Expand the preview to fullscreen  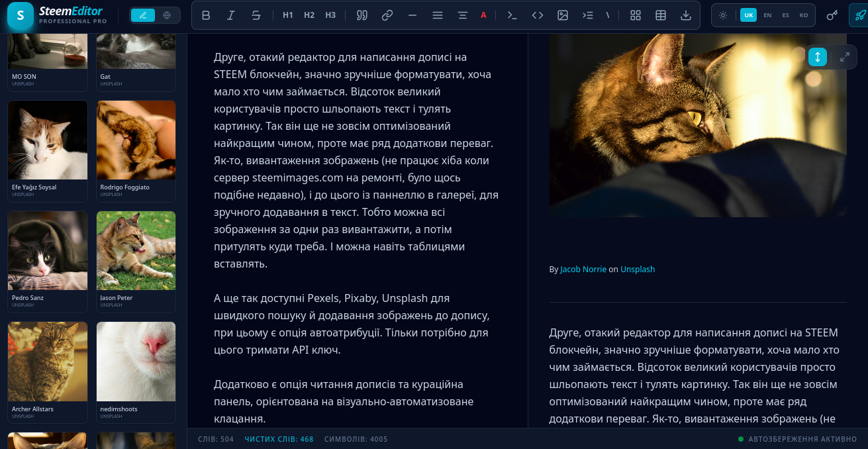845,57
